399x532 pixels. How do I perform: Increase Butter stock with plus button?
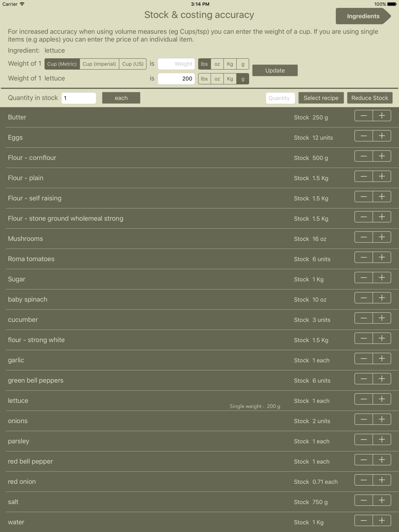point(382,116)
